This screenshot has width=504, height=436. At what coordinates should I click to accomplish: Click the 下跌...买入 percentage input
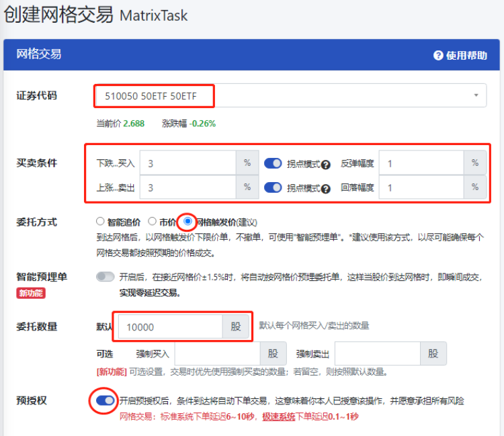click(188, 163)
